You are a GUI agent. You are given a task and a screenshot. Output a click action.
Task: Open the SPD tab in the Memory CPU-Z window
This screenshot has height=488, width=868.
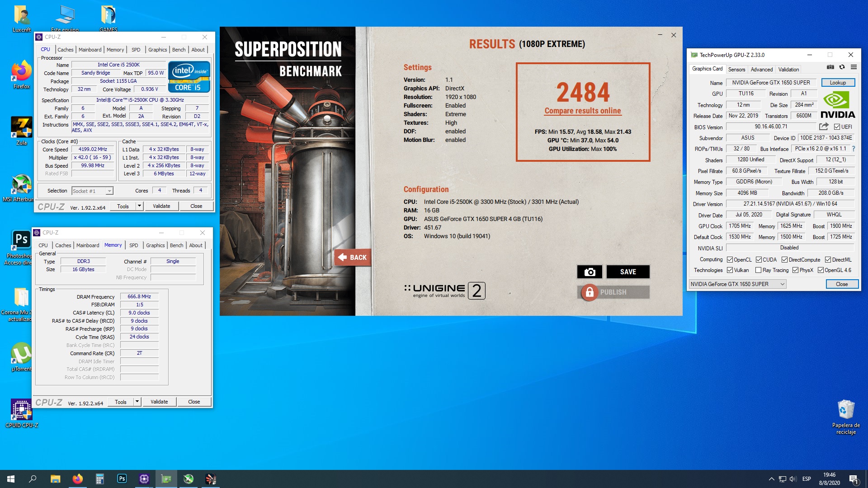pyautogui.click(x=133, y=245)
